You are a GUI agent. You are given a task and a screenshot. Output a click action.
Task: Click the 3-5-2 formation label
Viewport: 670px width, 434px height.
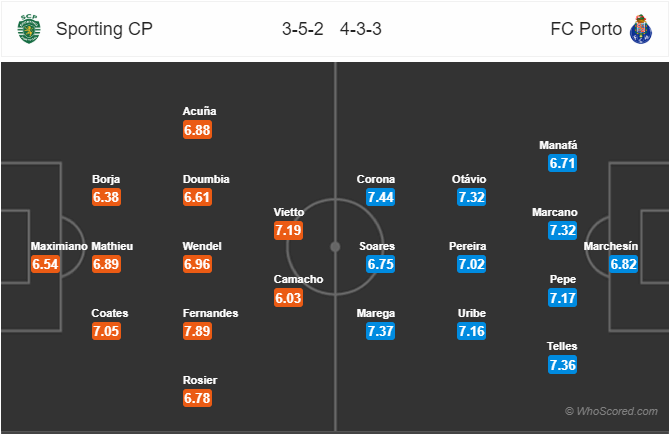[x=303, y=29]
